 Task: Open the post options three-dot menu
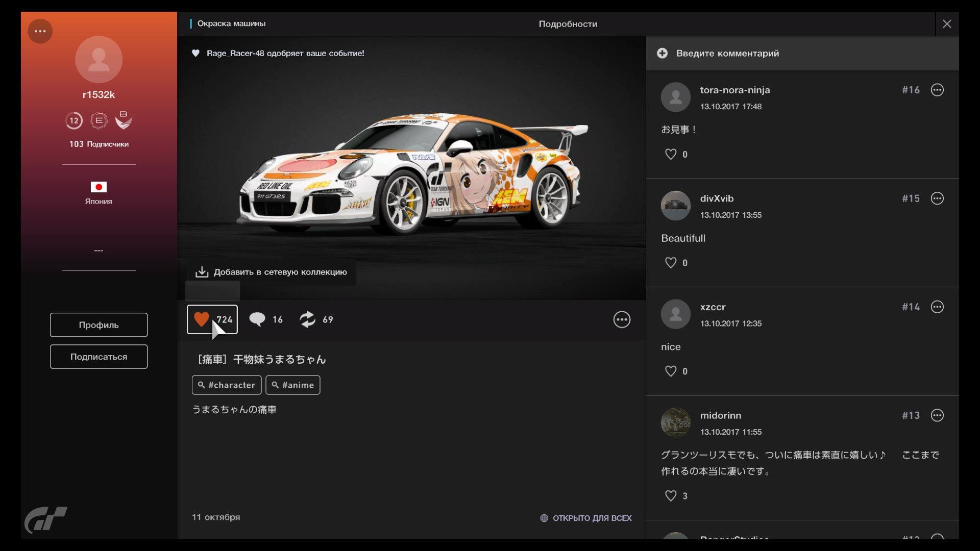622,320
